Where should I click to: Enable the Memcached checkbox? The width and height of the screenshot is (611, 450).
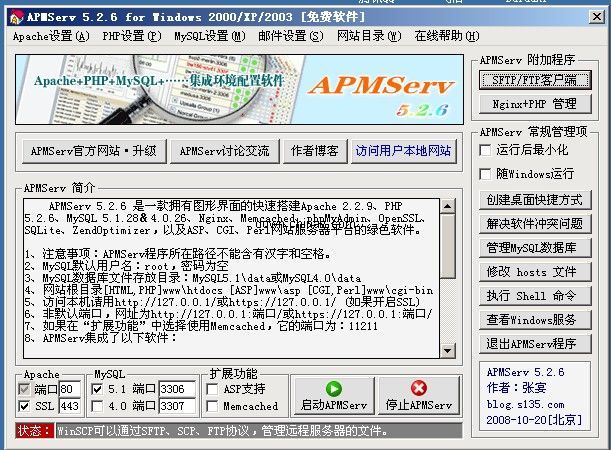pyautogui.click(x=212, y=406)
